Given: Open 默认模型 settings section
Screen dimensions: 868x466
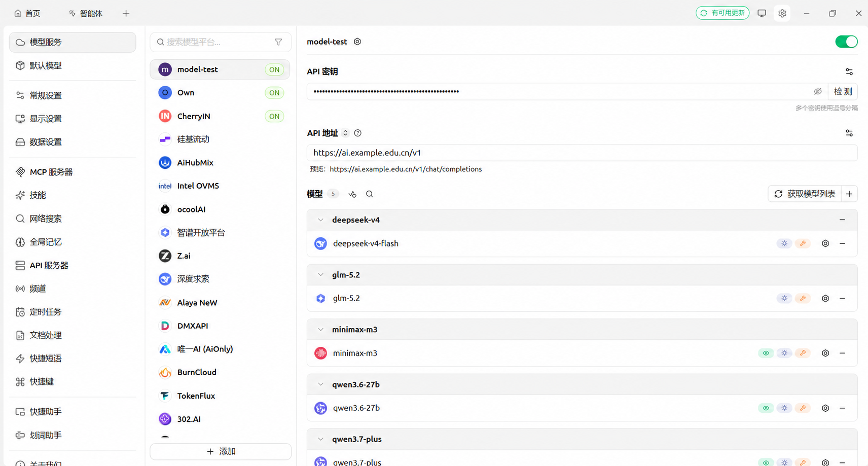Looking at the screenshot, I should [x=73, y=65].
